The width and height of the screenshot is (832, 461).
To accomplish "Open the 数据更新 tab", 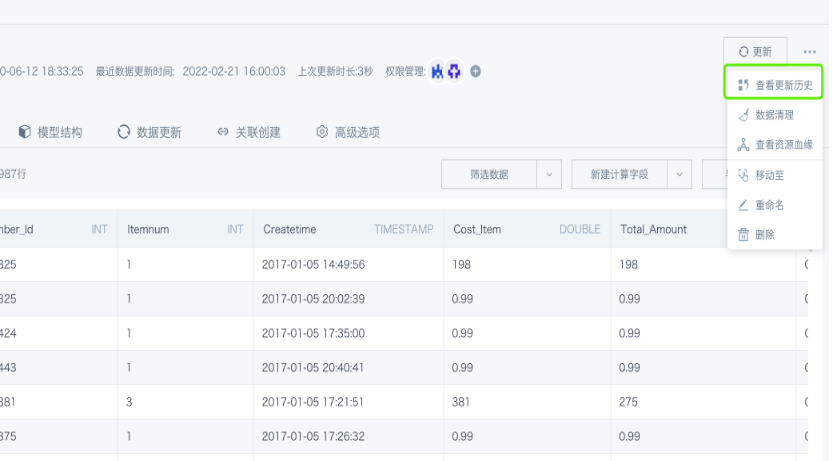I will point(149,132).
